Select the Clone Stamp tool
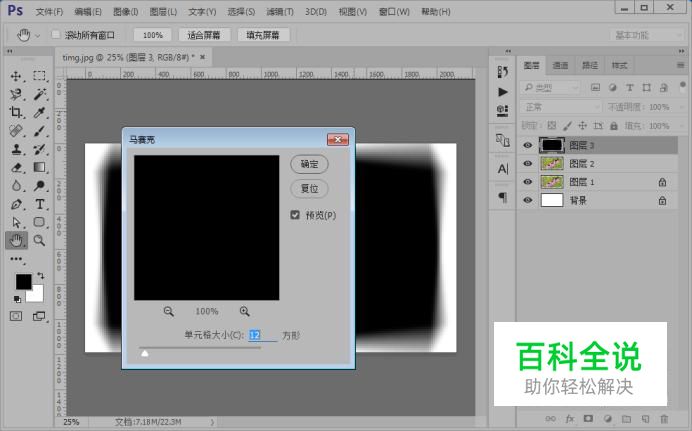This screenshot has width=692, height=431. pyautogui.click(x=16, y=149)
